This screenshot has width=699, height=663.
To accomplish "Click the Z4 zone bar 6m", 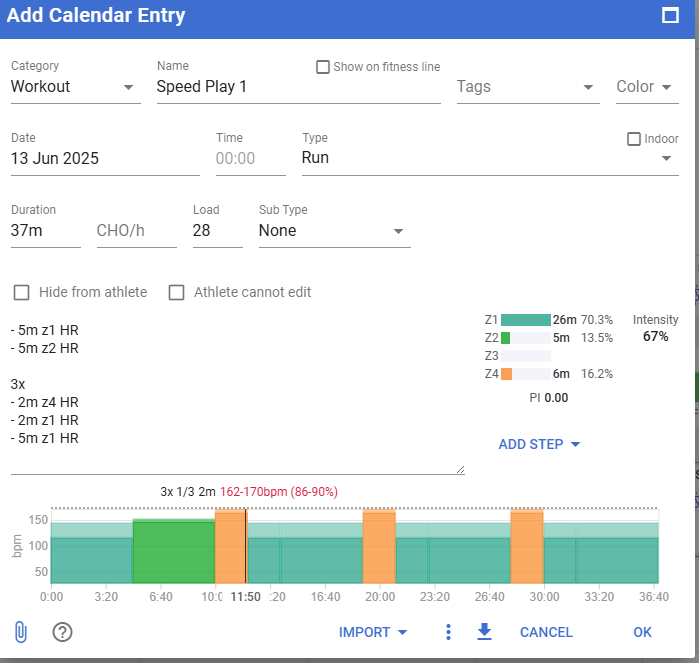I will pyautogui.click(x=526, y=374).
